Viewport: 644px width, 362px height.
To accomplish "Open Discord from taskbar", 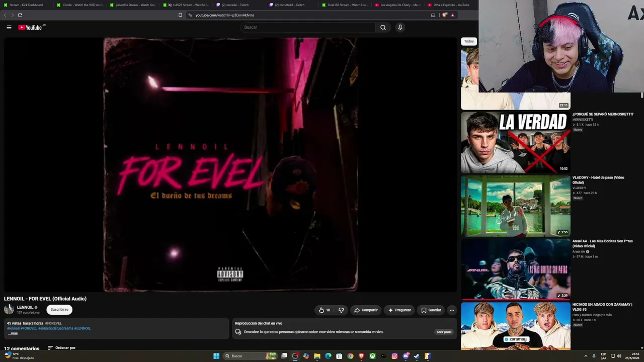I will pyautogui.click(x=406, y=356).
